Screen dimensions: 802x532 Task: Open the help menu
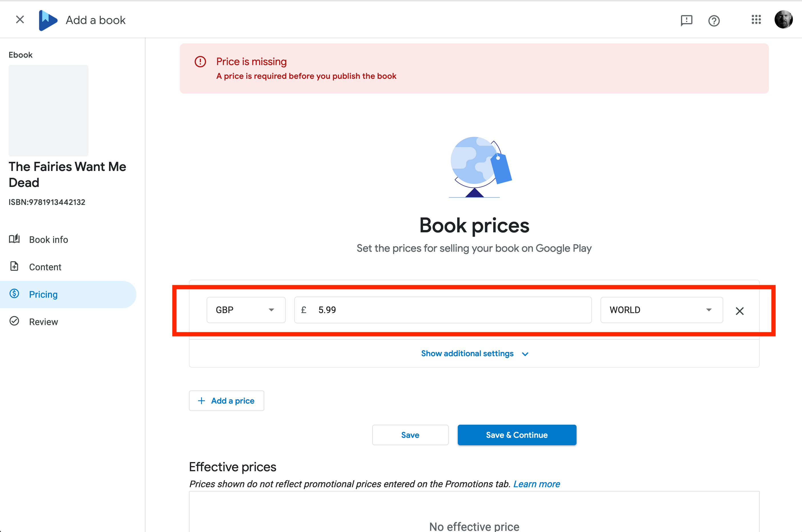(x=714, y=21)
